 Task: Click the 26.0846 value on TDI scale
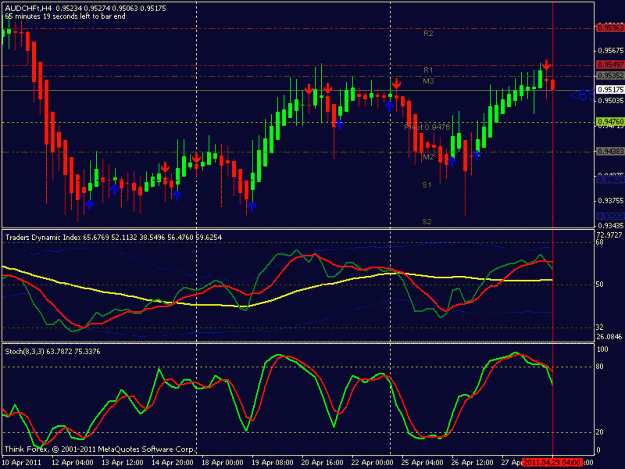pyautogui.click(x=609, y=337)
